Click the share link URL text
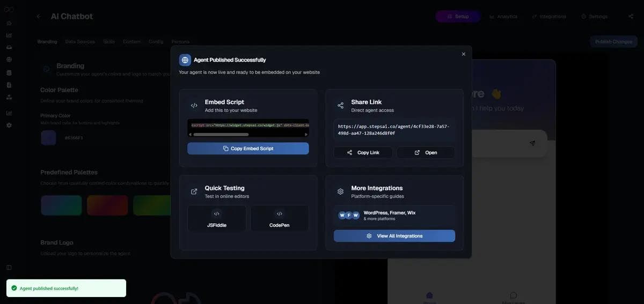 pyautogui.click(x=394, y=129)
